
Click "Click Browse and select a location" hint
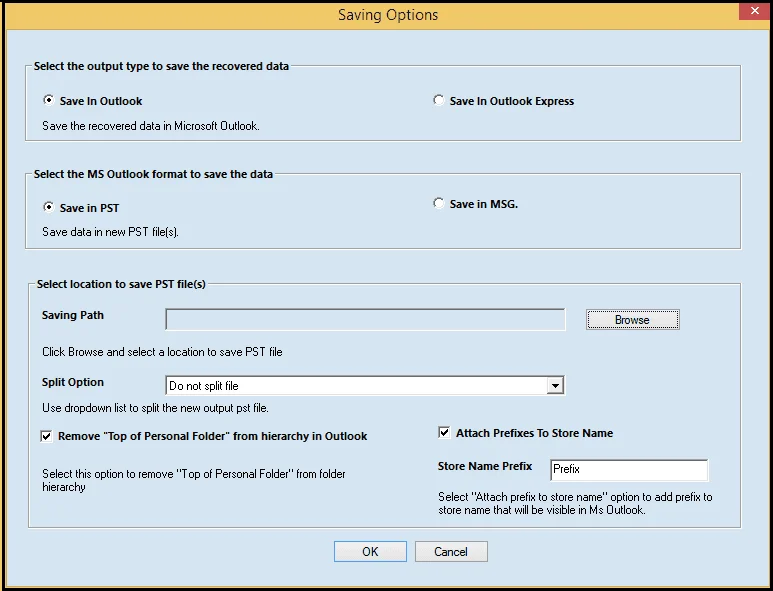click(162, 352)
